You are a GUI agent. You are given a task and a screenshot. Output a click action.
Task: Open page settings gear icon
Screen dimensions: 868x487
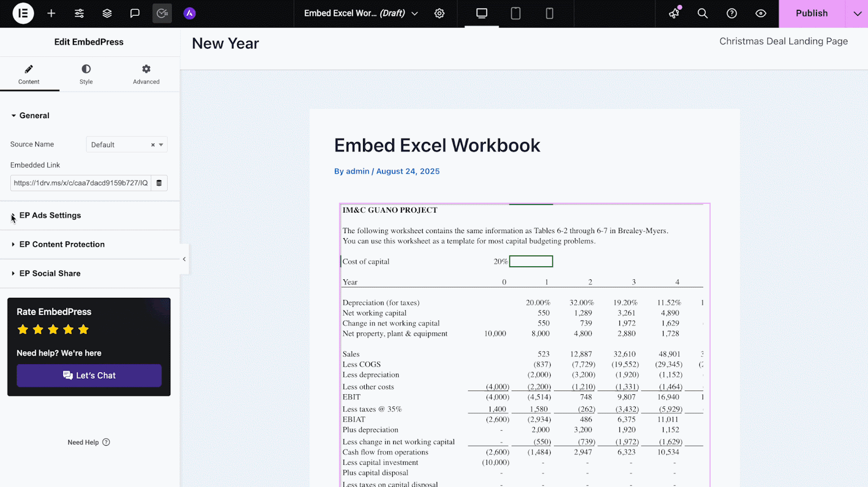pyautogui.click(x=439, y=13)
